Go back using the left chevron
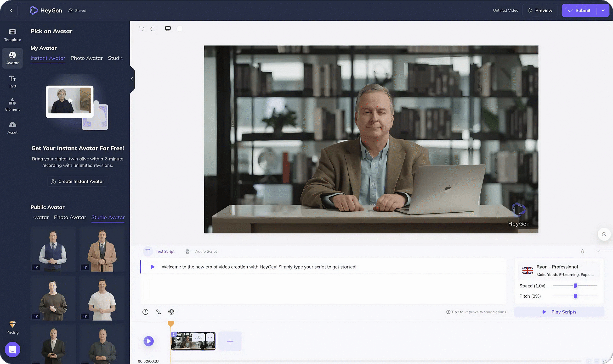Viewport: 613px width, 364px height. click(11, 10)
